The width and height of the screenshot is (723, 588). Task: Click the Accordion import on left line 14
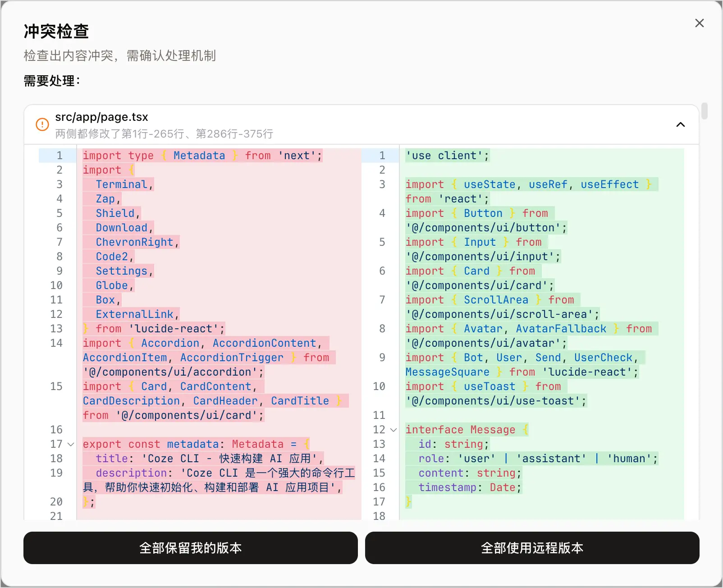coord(170,343)
